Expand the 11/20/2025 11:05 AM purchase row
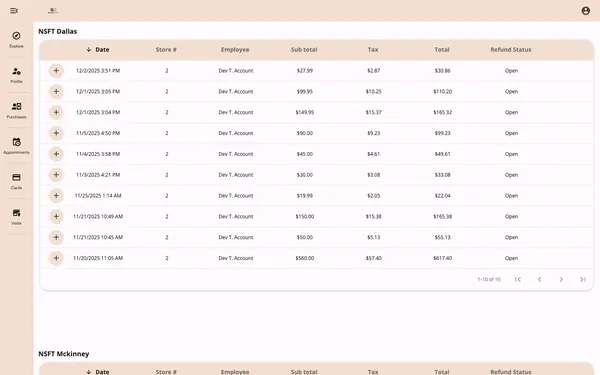Screen dimensions: 600x375 pyautogui.click(x=56, y=258)
